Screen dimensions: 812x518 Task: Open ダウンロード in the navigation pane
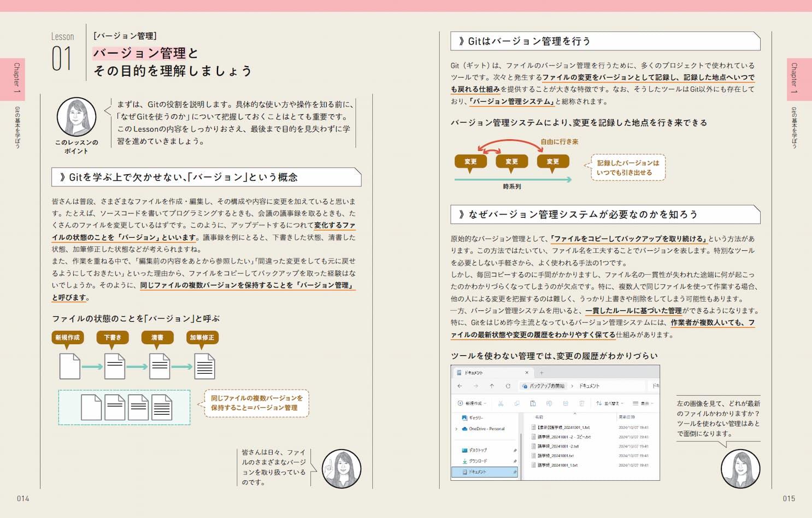[x=474, y=461]
